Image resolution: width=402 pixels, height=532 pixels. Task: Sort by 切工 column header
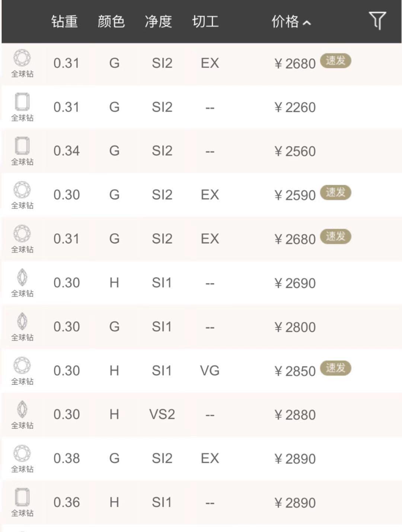(205, 22)
